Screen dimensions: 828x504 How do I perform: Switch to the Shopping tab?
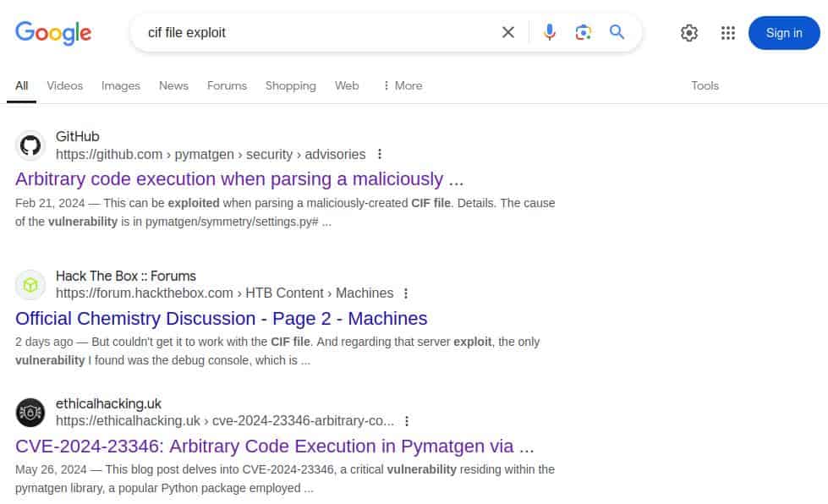[x=291, y=85]
